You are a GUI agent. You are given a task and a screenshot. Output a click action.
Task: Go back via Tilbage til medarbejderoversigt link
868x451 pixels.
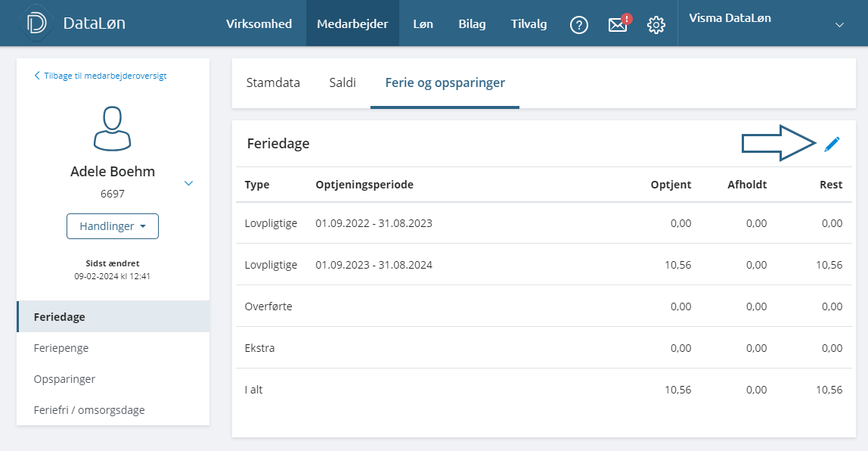pos(101,76)
